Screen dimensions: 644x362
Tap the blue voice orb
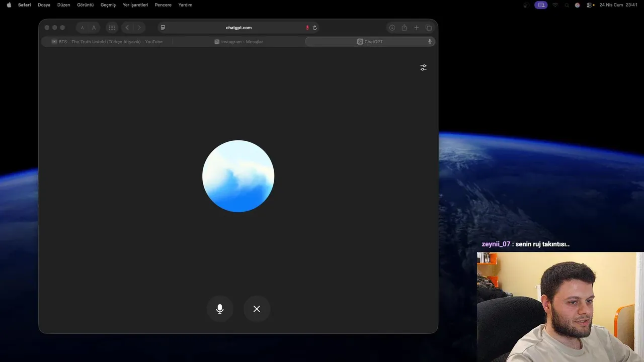(x=238, y=176)
